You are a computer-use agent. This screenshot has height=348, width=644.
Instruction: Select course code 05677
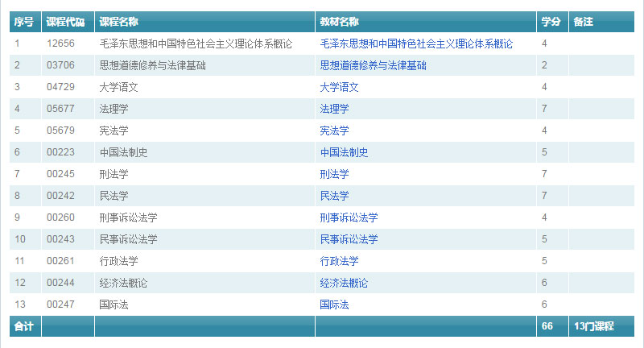point(61,109)
